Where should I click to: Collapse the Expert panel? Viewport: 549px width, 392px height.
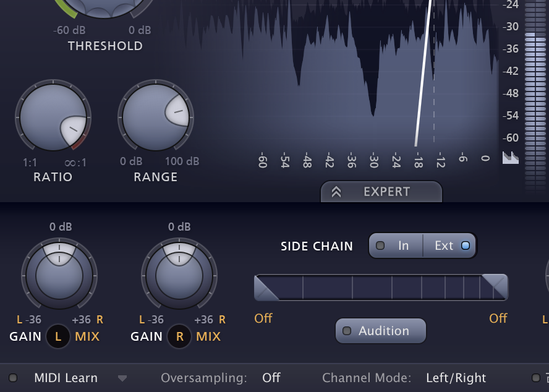381,192
